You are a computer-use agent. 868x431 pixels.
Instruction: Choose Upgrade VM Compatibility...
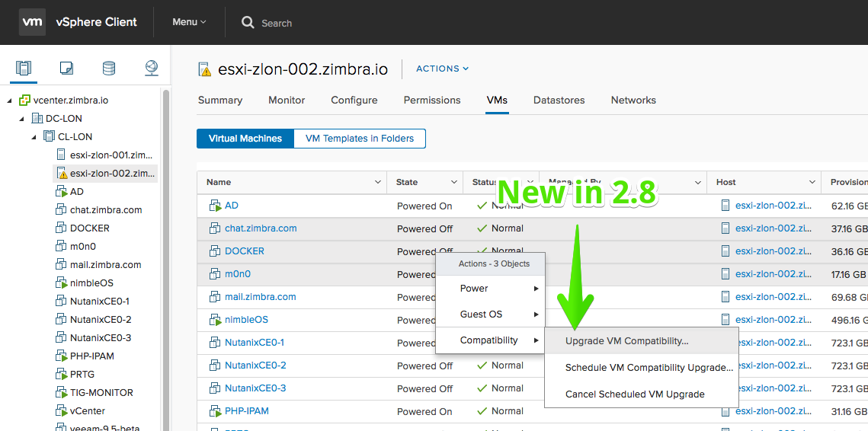click(x=642, y=341)
